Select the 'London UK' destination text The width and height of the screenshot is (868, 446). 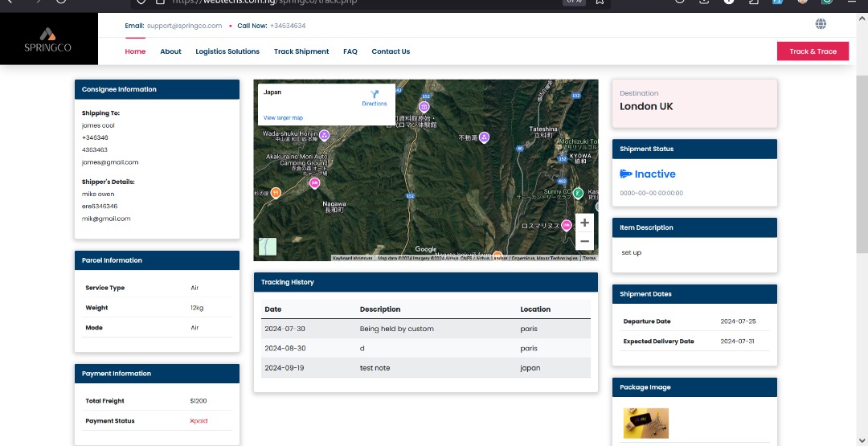pos(646,106)
